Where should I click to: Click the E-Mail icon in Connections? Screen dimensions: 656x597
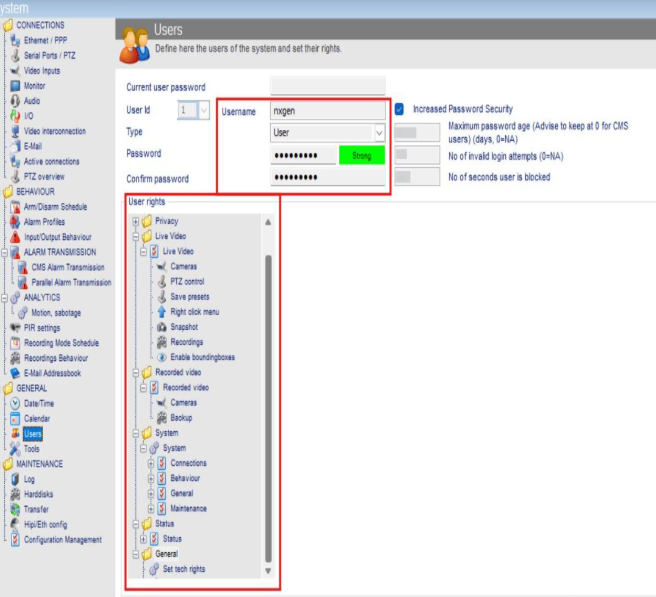coord(15,146)
